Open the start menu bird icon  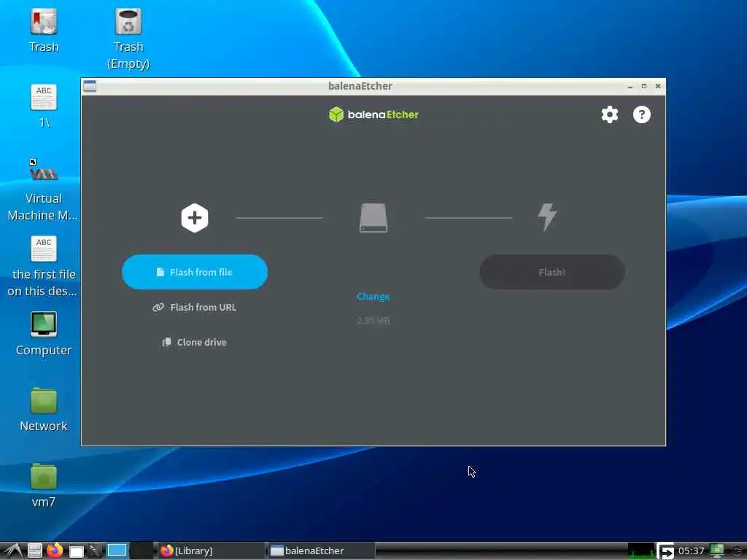pyautogui.click(x=13, y=551)
